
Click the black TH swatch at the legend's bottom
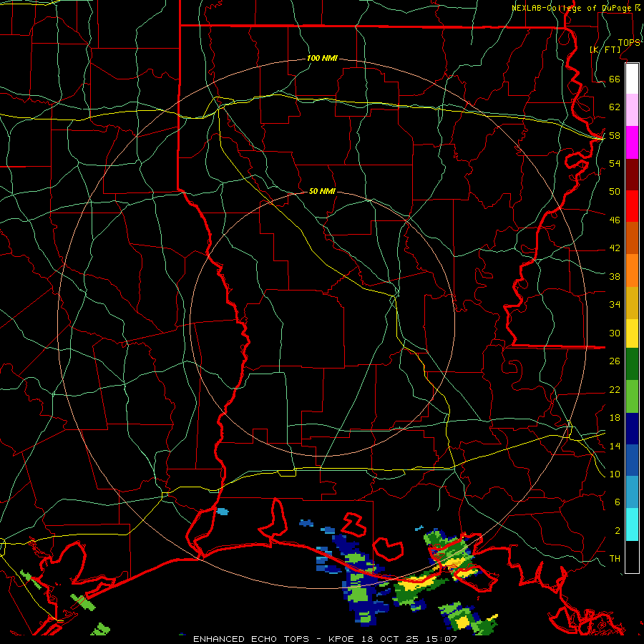point(632,557)
